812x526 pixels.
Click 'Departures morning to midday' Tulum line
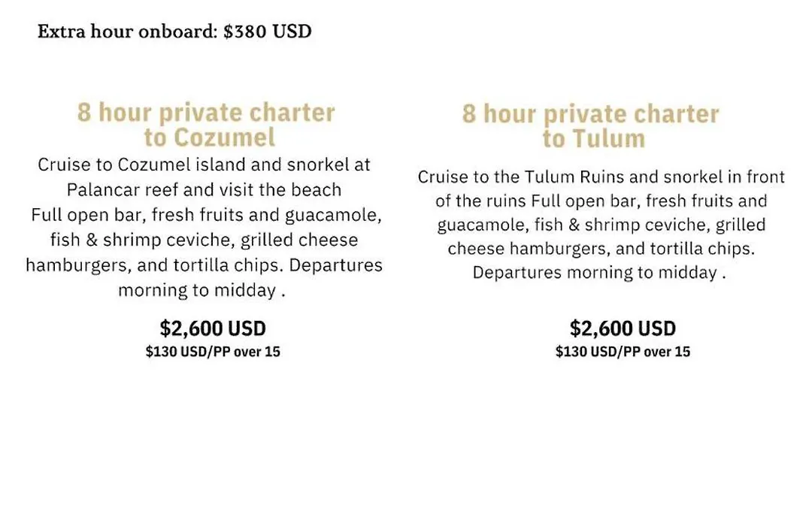coord(599,272)
